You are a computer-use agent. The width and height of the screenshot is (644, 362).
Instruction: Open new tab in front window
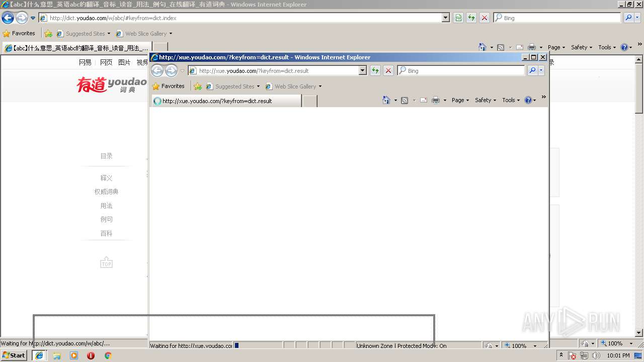[x=309, y=101]
